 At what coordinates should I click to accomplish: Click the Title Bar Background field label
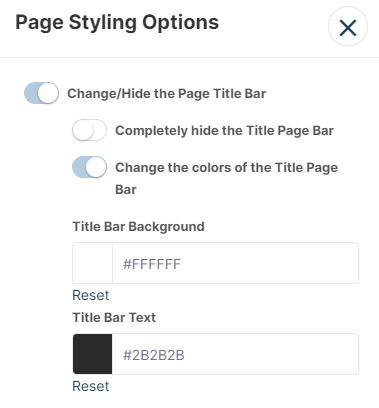pyautogui.click(x=138, y=227)
